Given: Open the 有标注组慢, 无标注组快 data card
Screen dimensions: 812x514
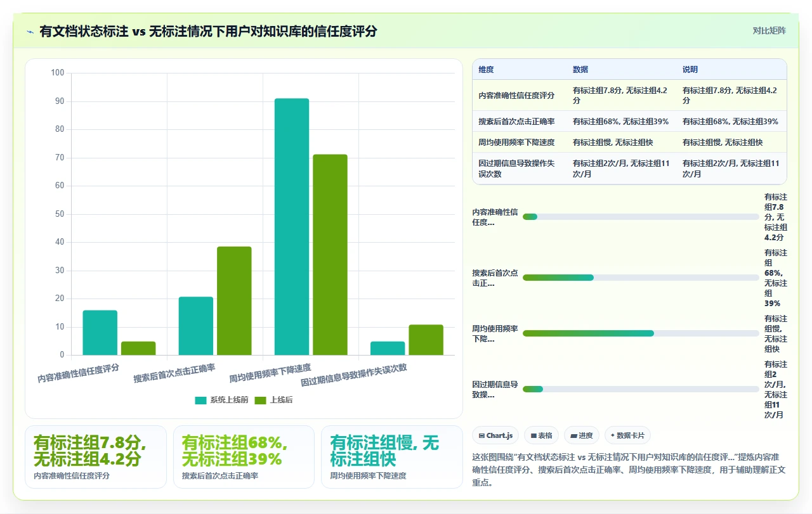Looking at the screenshot, I should [392, 457].
